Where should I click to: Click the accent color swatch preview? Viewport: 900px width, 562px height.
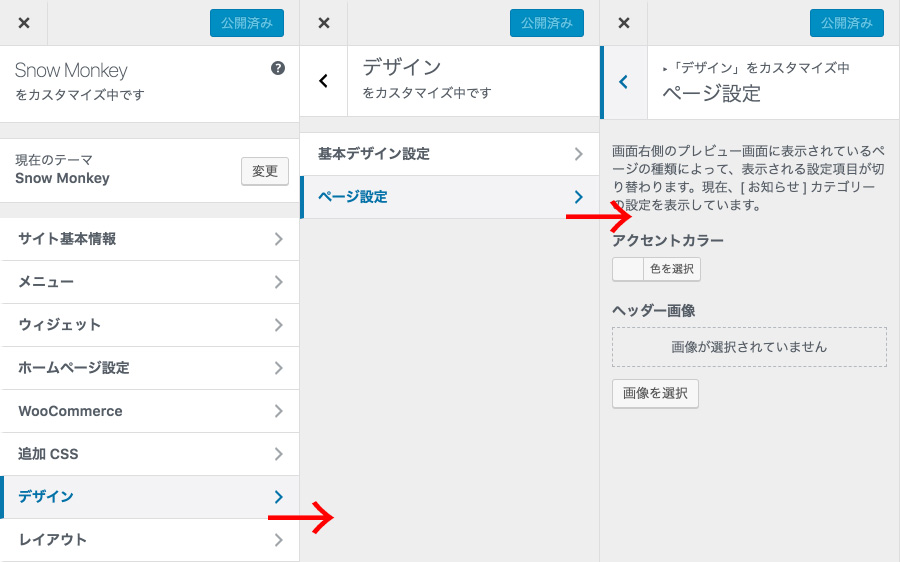[x=627, y=269]
